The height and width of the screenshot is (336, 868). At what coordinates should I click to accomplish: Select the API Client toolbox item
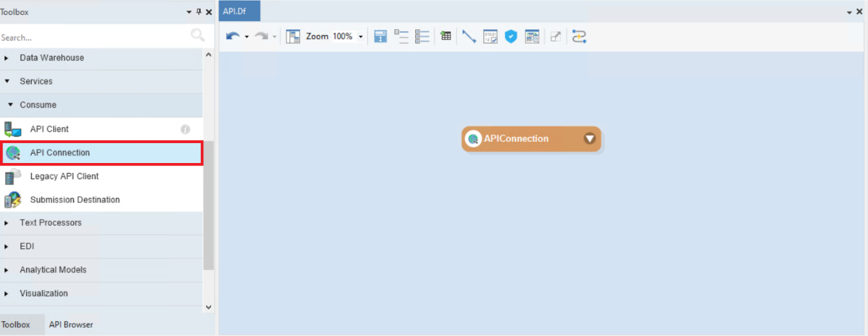click(101, 129)
